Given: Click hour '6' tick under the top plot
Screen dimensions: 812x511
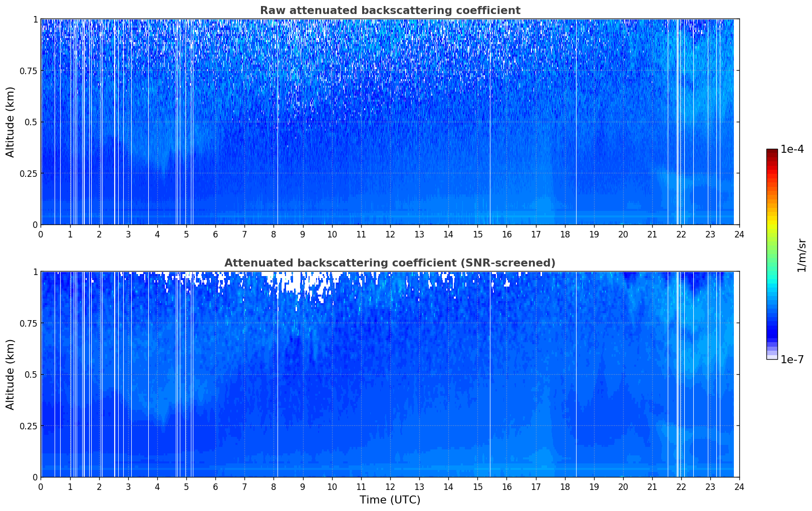Looking at the screenshot, I should click(x=215, y=234).
